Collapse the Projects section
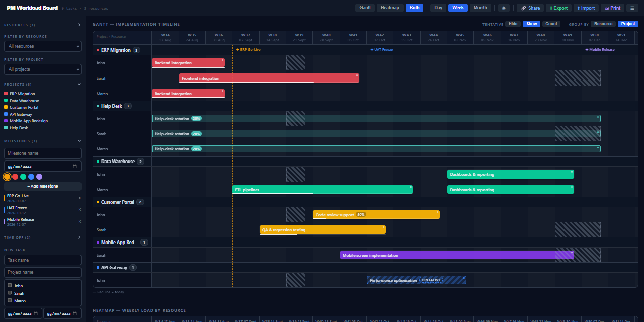The height and width of the screenshot is (322, 644). 79,84
